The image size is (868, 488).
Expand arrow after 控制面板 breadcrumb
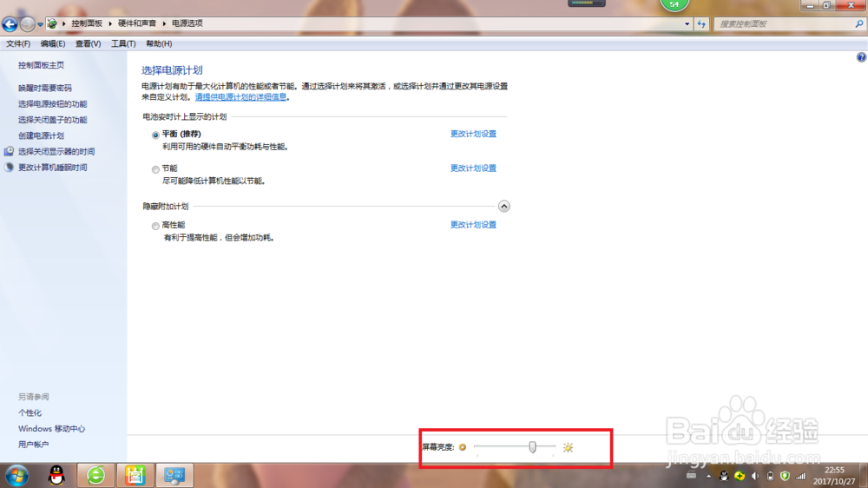tap(110, 23)
